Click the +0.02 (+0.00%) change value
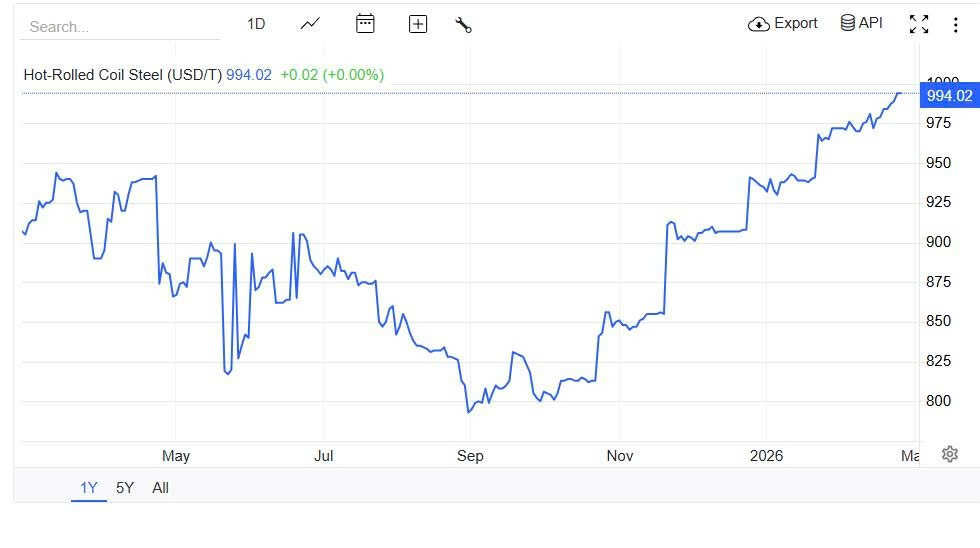The image size is (980, 548). pos(332,75)
